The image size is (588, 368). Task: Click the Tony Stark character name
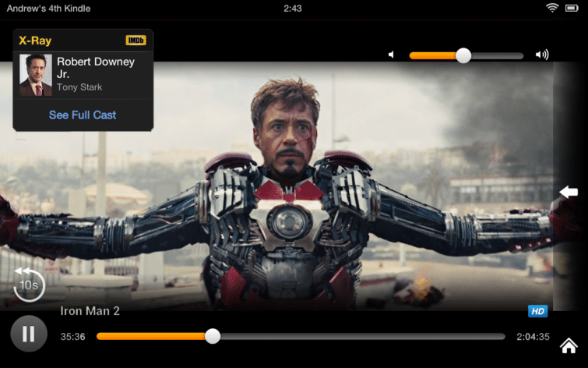pyautogui.click(x=79, y=87)
